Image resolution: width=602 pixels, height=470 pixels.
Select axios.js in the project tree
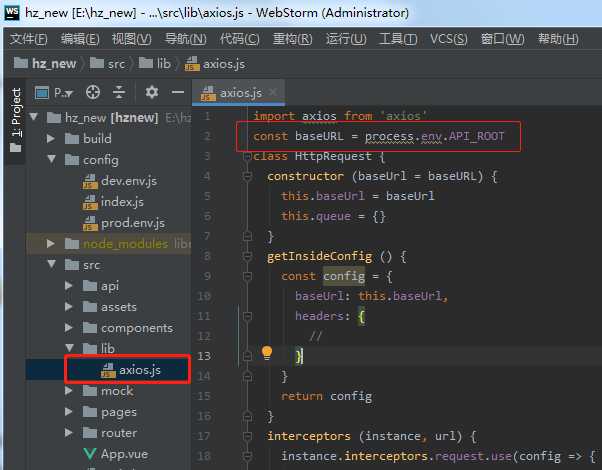(x=131, y=370)
